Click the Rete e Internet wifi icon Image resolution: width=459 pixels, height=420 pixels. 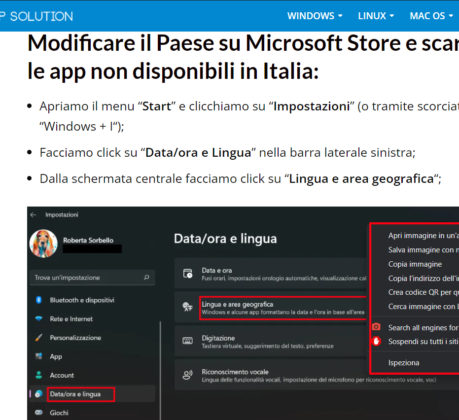39,319
